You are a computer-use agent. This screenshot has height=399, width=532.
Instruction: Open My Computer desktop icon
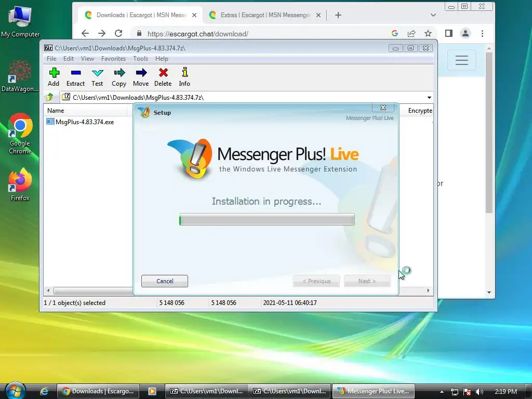coord(20,21)
